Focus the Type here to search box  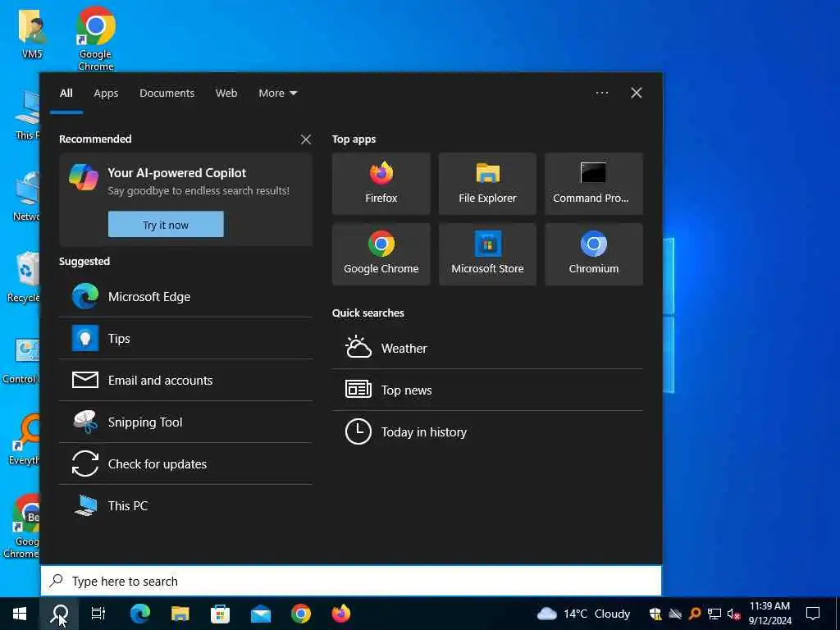[351, 582]
